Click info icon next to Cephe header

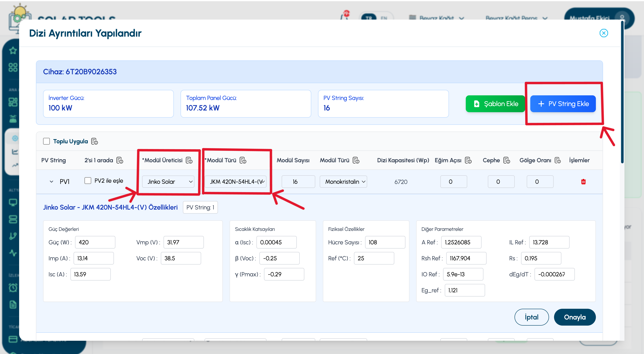[x=507, y=160]
